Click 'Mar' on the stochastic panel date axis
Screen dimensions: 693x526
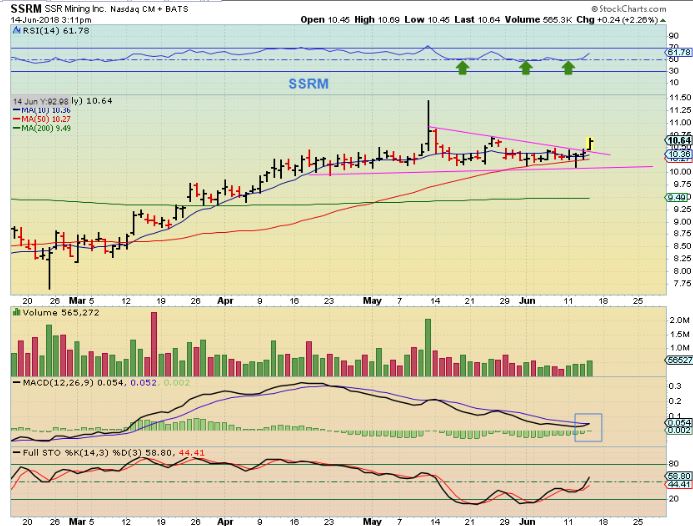[77, 521]
